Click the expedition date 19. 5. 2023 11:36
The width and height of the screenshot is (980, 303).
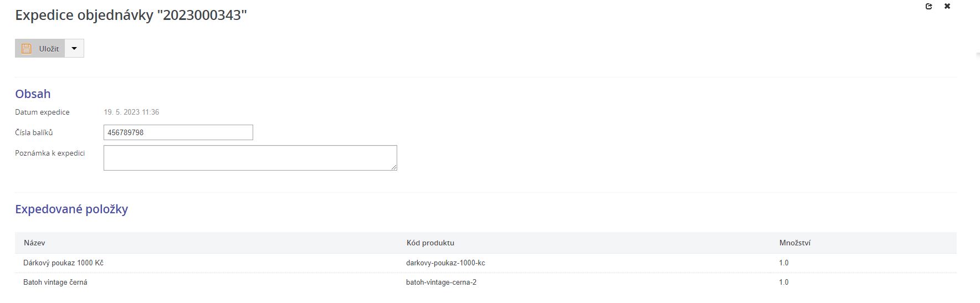(x=131, y=112)
